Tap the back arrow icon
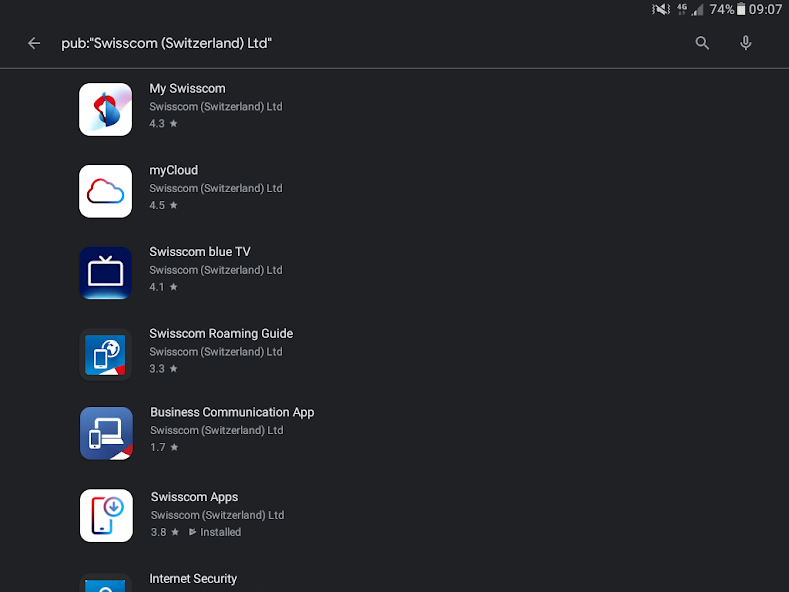Screen dimensions: 789x592 click(x=34, y=43)
